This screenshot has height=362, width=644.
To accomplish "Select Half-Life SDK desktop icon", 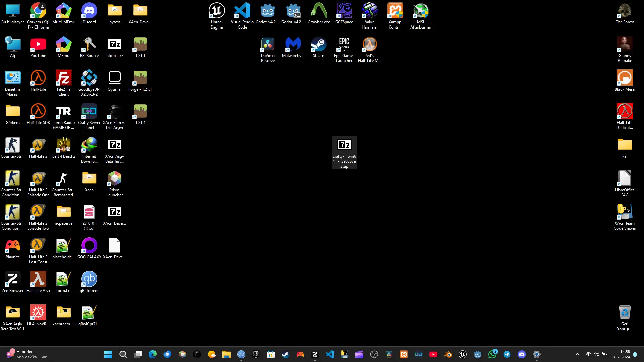I will click(38, 114).
